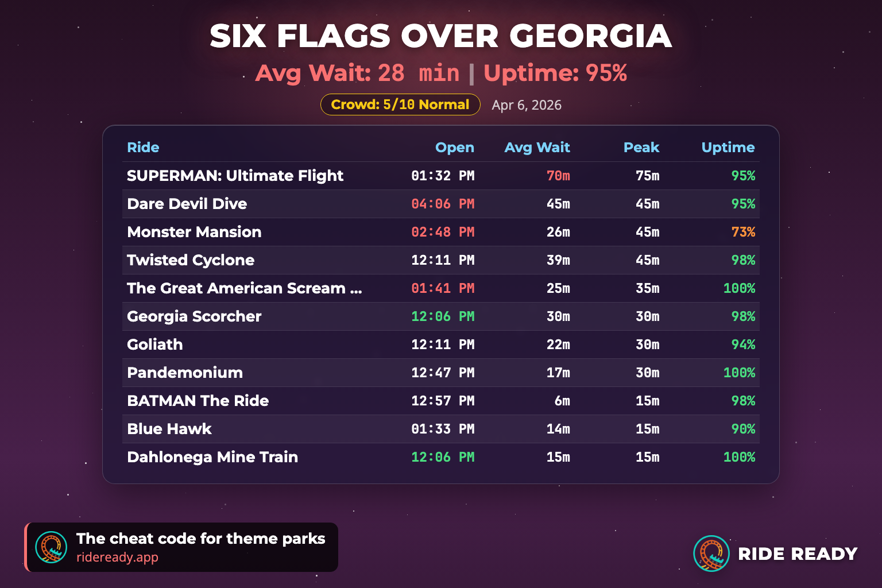This screenshot has width=882, height=588.
Task: Click the red "01:41 PM" open time
Action: click(443, 288)
